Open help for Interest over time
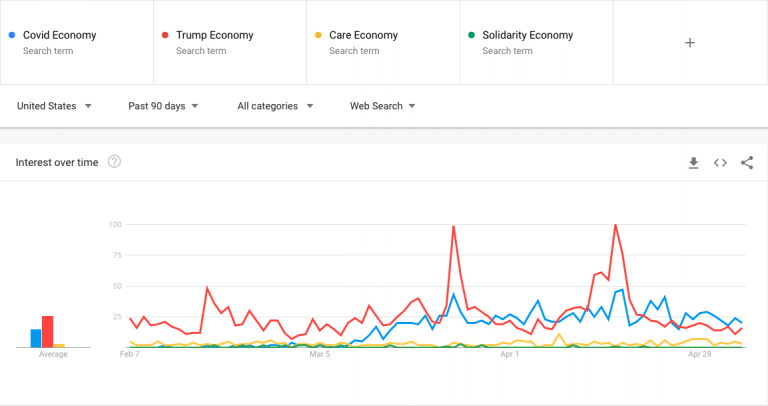The width and height of the screenshot is (768, 406). coord(114,162)
